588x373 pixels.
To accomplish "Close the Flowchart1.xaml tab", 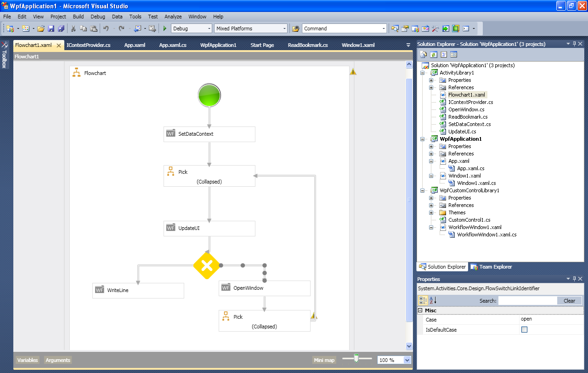I will (59, 46).
